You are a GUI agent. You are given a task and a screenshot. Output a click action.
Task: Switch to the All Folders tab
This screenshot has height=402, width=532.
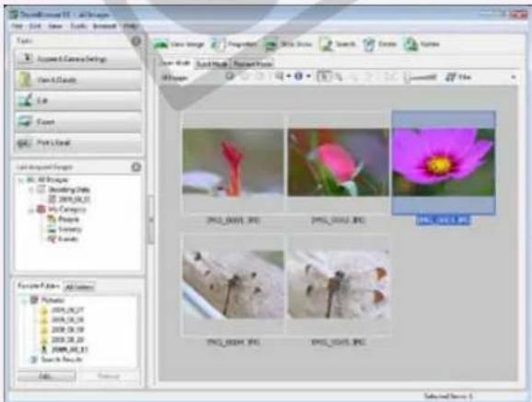tap(79, 287)
